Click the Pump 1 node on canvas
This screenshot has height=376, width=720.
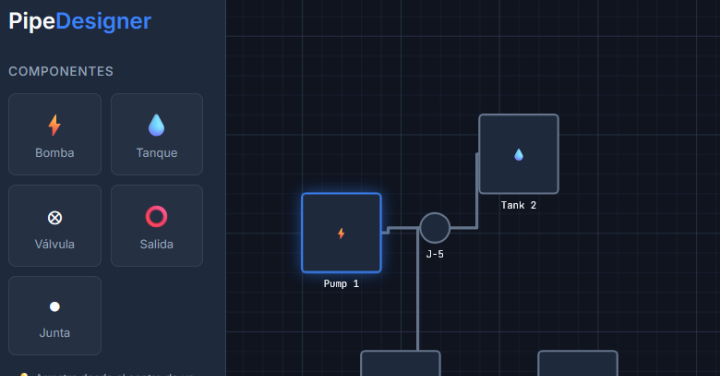(x=341, y=233)
